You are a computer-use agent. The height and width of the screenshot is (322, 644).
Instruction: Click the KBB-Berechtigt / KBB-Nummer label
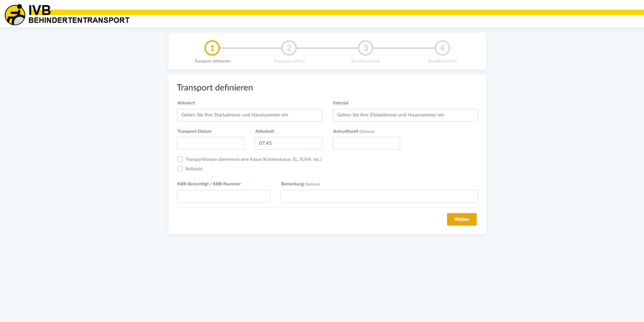pyautogui.click(x=209, y=184)
